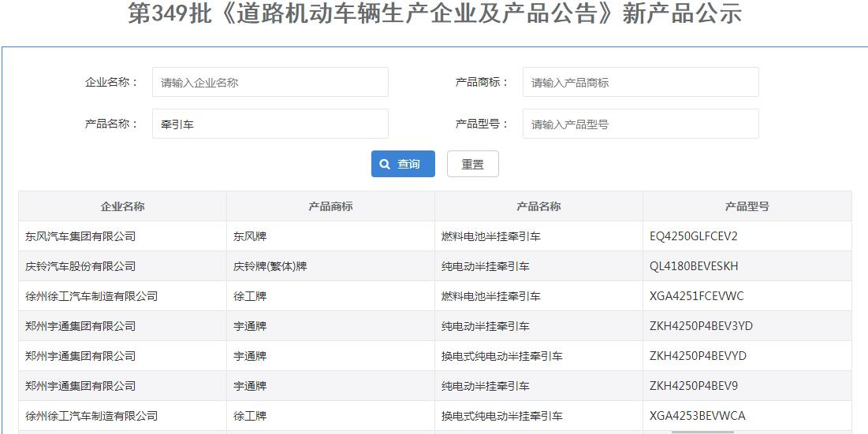Click the 产品名称 column header
Viewport: 868px width, 434px height.
(538, 206)
